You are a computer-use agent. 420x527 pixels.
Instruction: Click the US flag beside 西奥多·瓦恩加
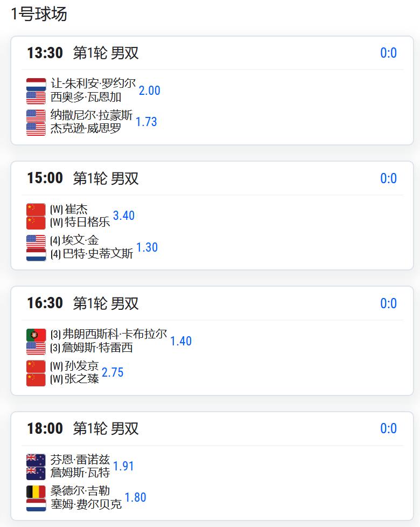pyautogui.click(x=36, y=98)
